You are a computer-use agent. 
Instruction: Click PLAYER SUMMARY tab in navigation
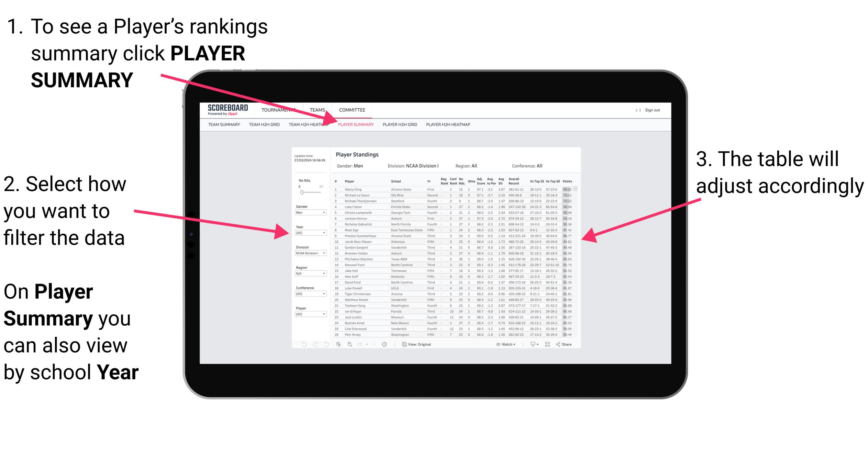pos(355,125)
